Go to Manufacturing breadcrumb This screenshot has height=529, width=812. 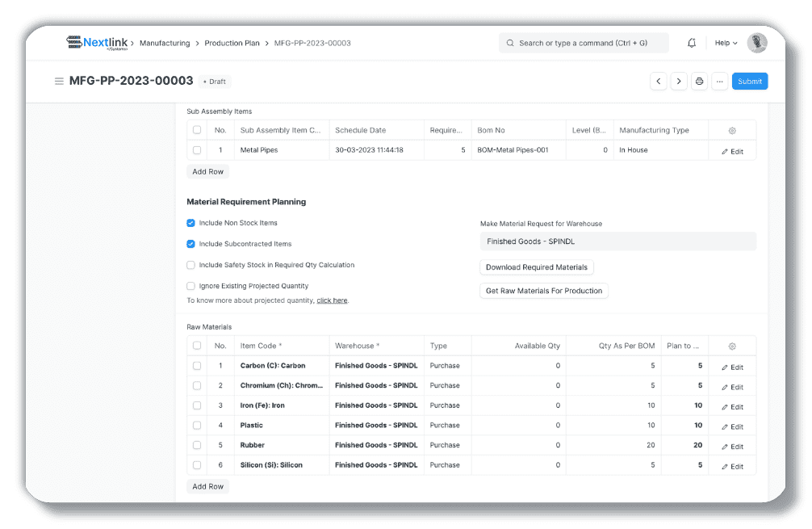click(165, 43)
